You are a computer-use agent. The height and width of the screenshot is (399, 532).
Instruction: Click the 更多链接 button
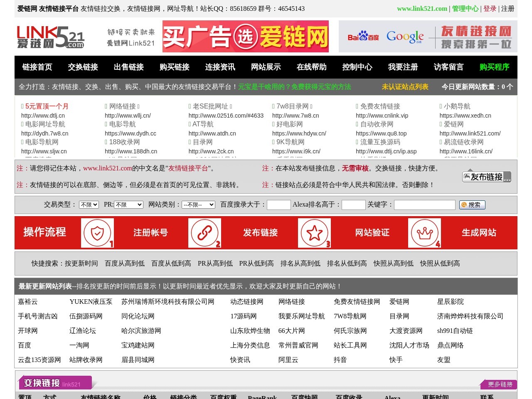coord(499,384)
